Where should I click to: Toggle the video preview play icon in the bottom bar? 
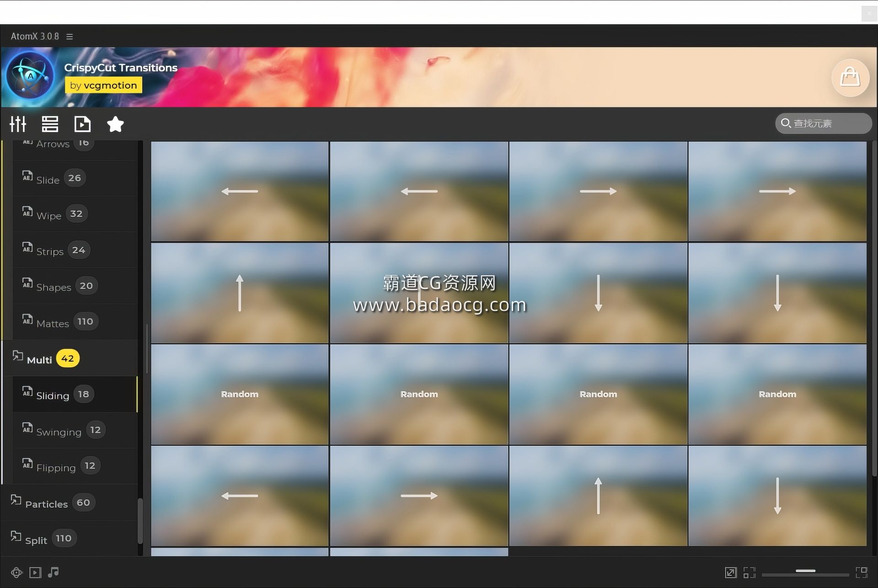click(x=35, y=572)
